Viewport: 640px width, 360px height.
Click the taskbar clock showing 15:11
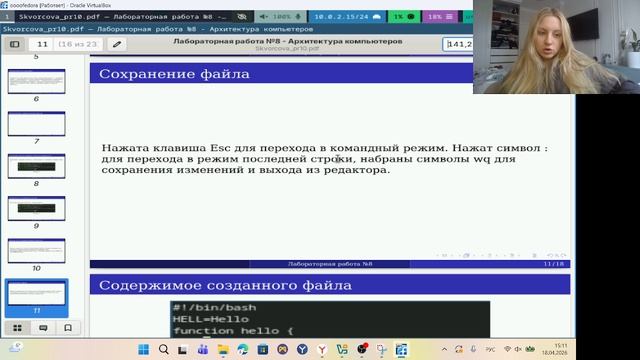pyautogui.click(x=555, y=349)
